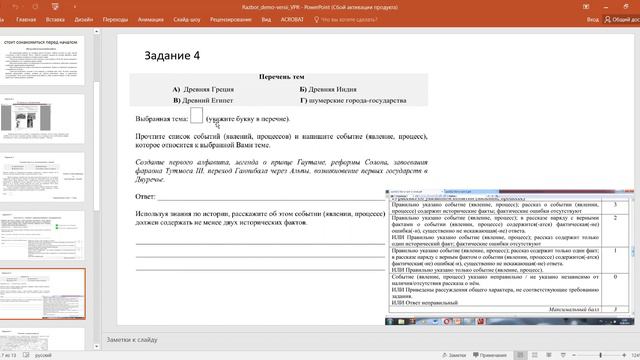
Task: Click the Общий доступ share button
Action: (622, 20)
